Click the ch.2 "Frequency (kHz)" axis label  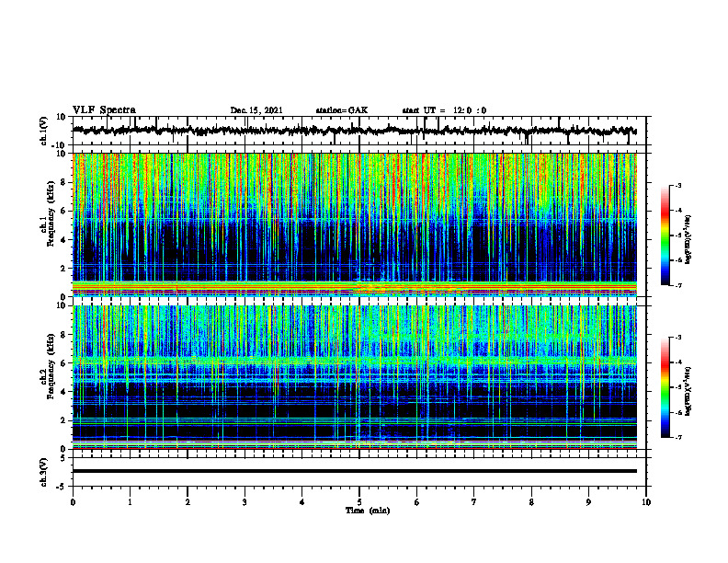click(51, 366)
